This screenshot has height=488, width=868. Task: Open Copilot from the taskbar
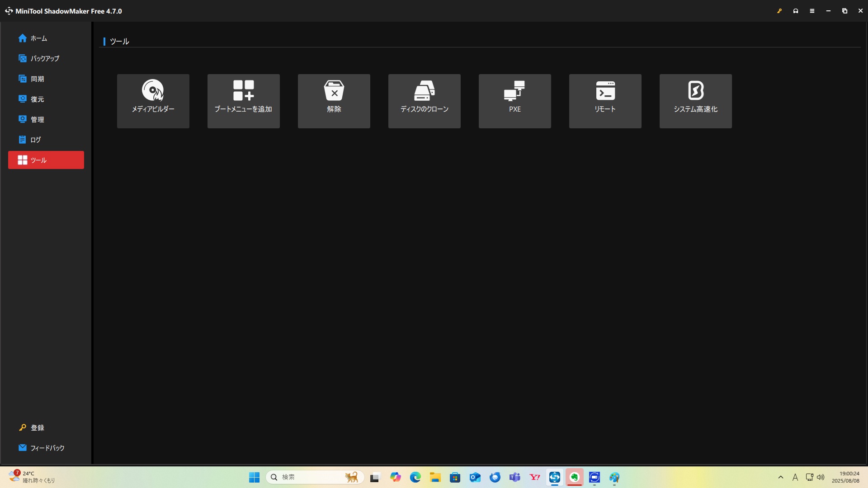[396, 477]
